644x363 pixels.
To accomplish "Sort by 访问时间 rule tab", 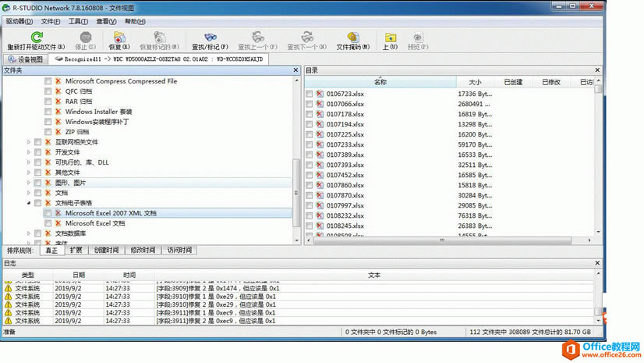I will pyautogui.click(x=179, y=250).
